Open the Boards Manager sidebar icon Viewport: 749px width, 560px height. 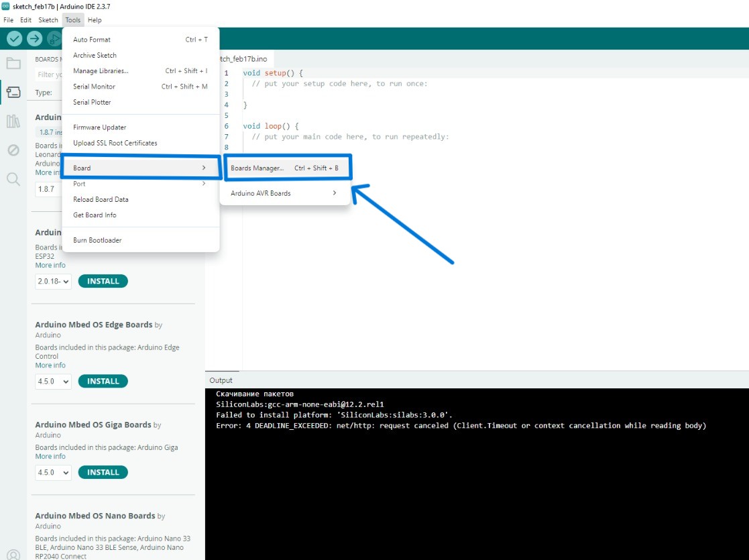point(13,93)
